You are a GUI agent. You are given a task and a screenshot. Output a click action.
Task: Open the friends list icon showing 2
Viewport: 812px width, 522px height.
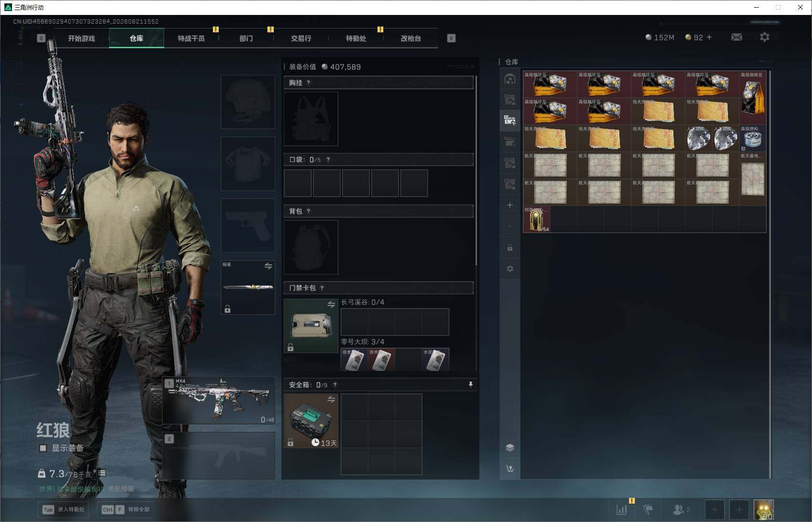pyautogui.click(x=681, y=509)
